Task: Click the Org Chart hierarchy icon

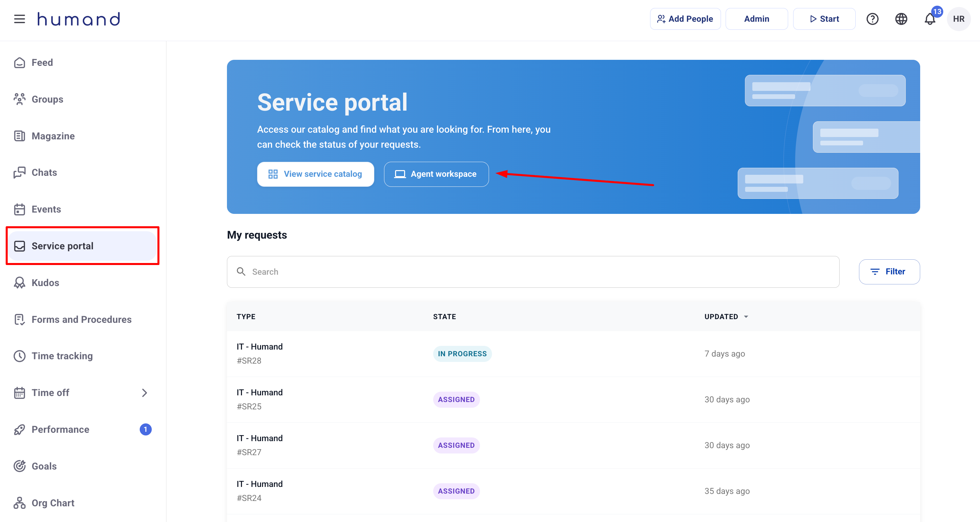Action: click(19, 503)
